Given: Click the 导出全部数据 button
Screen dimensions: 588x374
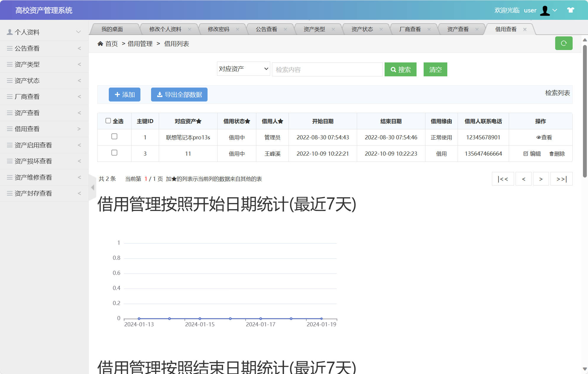Looking at the screenshot, I should coord(179,95).
